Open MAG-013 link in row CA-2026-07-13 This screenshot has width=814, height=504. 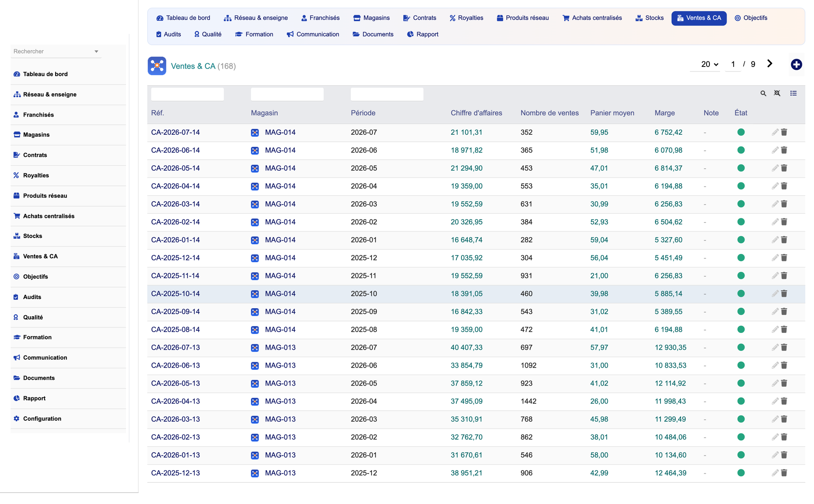point(280,348)
